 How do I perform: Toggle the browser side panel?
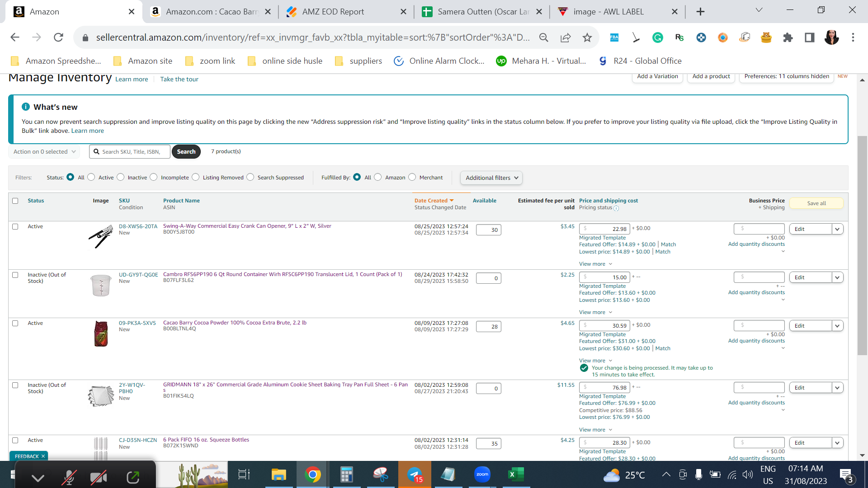point(810,38)
